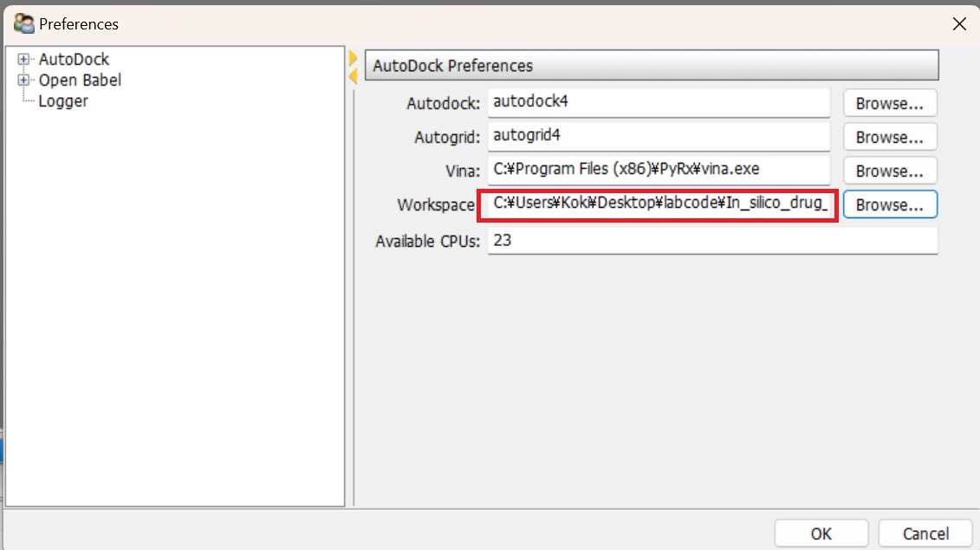Browse for the Autodock executable
Image resolution: width=980 pixels, height=550 pixels.
pyautogui.click(x=889, y=103)
